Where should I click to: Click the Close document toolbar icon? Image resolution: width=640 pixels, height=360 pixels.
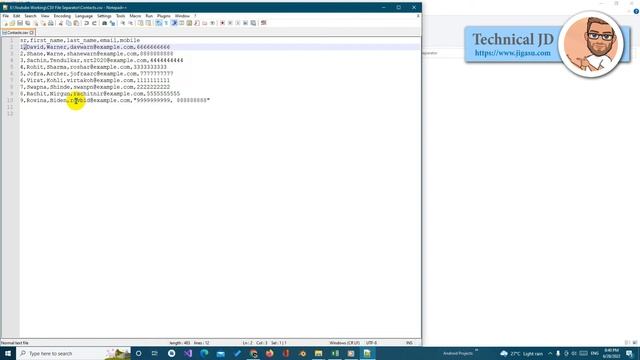[x=36, y=23]
